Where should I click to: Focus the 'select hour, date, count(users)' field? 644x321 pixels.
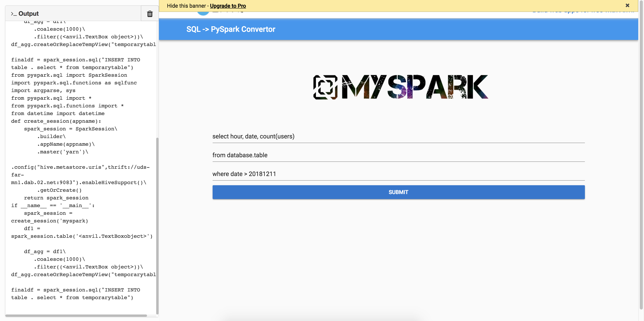399,136
